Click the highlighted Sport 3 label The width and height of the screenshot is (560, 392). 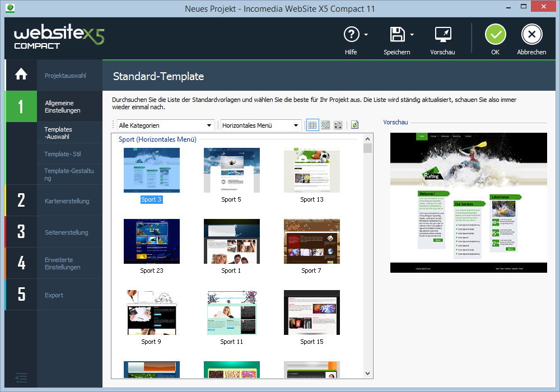point(151,199)
